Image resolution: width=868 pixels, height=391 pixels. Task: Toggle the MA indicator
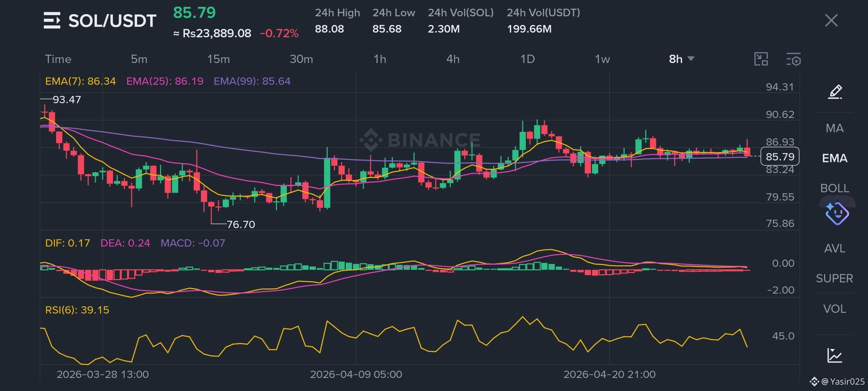835,128
